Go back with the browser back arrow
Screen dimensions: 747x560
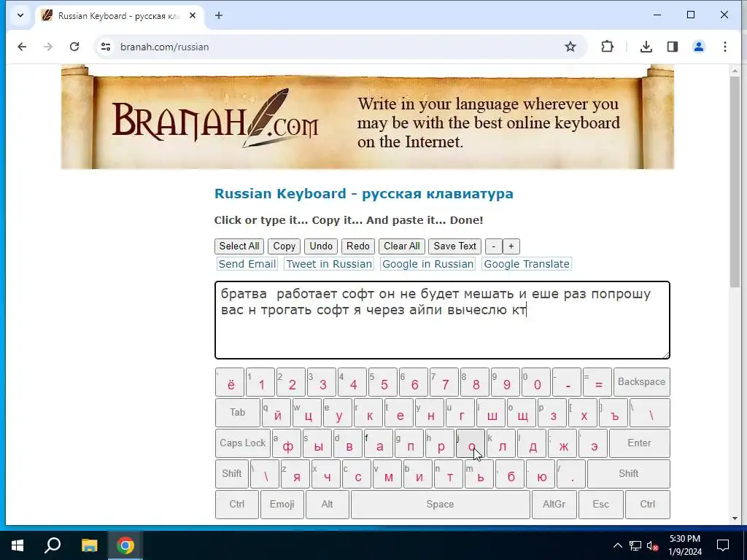coord(22,47)
